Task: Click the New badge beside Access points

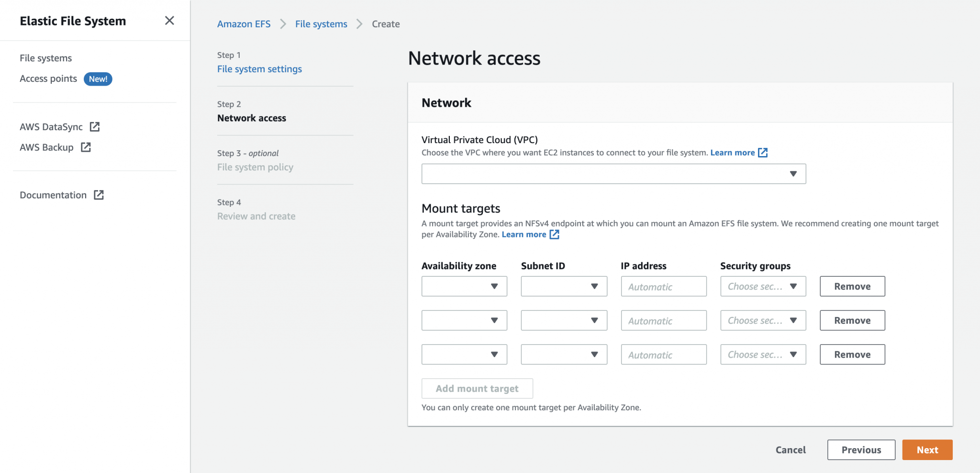Action: tap(98, 79)
